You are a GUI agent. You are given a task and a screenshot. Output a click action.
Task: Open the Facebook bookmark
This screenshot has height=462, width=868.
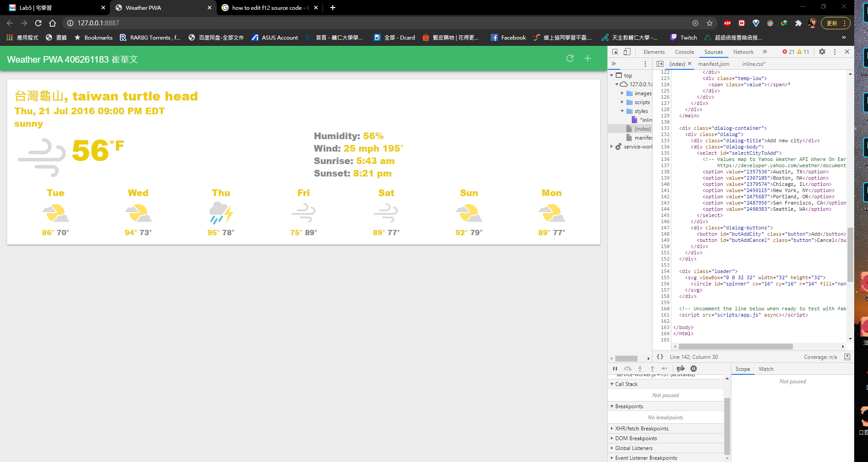(x=508, y=37)
